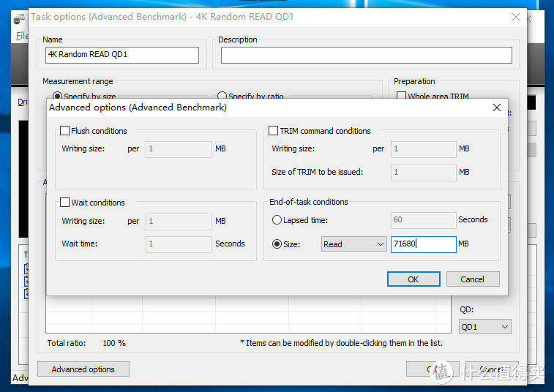
Task: Click the Name field containing 4K Random READ QD1
Action: [x=122, y=55]
